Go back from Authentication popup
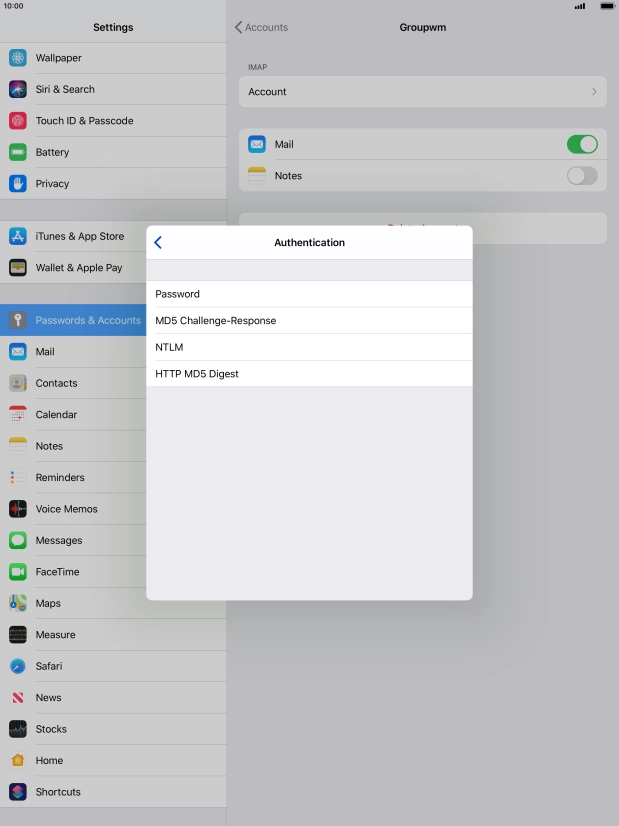 pos(158,243)
